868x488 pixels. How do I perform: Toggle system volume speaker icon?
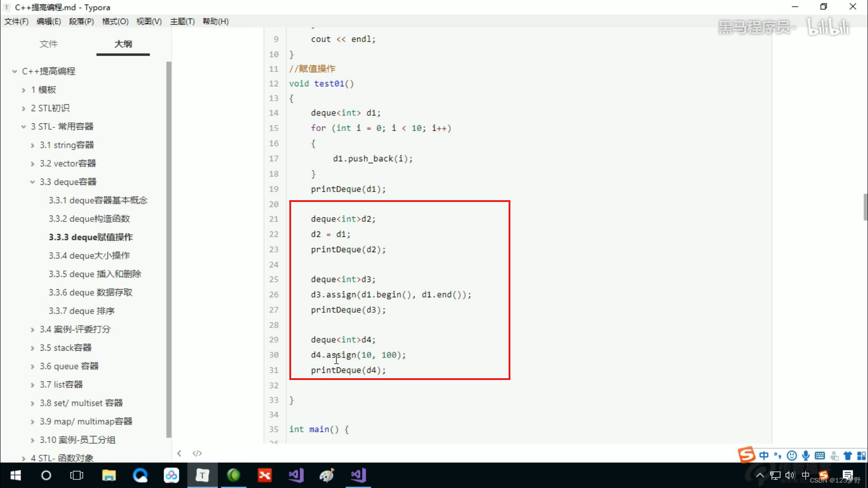click(790, 475)
